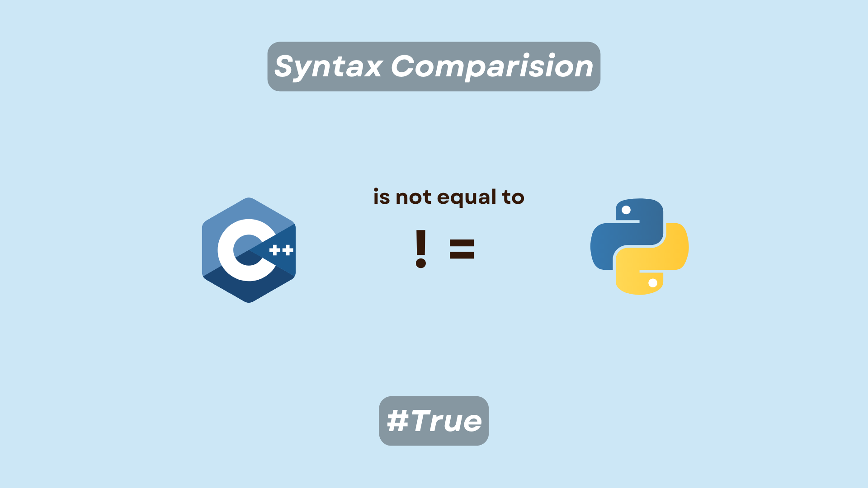Select the 'is not equal to' text label
The image size is (868, 488).
[447, 196]
